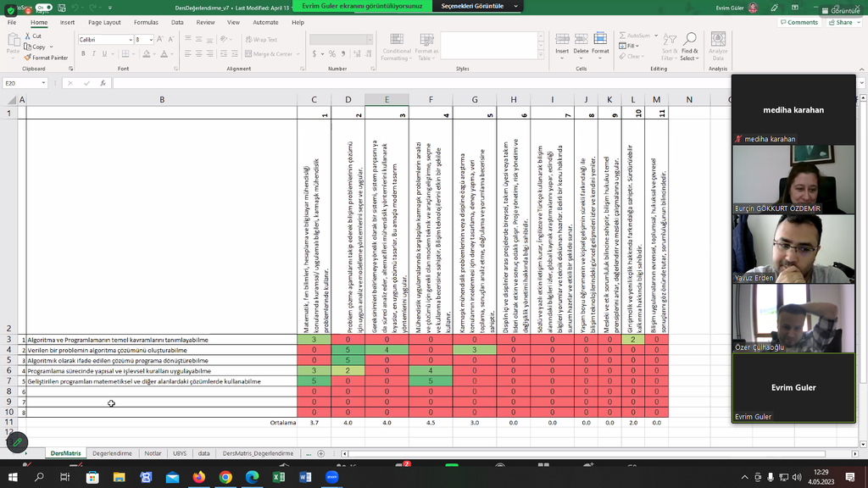
Task: Open the Notlar worksheet tab
Action: coord(153,453)
